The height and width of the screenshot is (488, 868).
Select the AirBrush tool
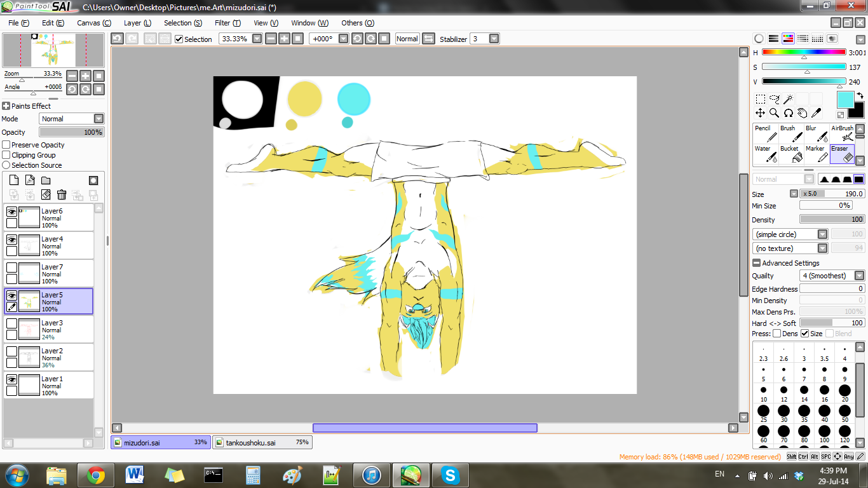pyautogui.click(x=843, y=133)
